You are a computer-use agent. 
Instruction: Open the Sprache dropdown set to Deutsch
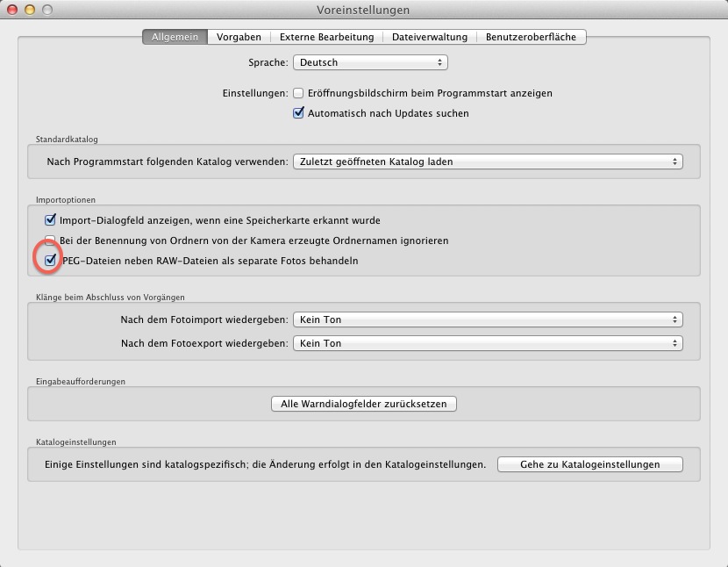click(370, 62)
